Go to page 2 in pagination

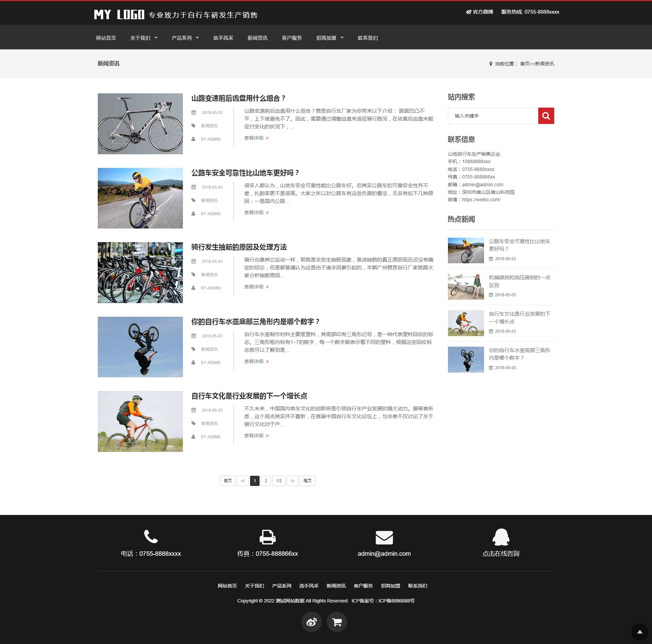pyautogui.click(x=266, y=481)
